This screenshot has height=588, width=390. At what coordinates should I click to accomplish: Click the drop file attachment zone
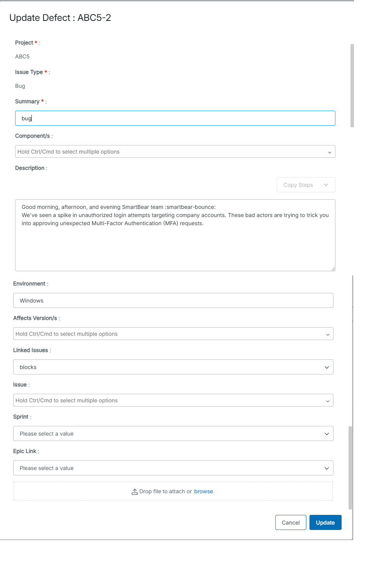tap(173, 491)
